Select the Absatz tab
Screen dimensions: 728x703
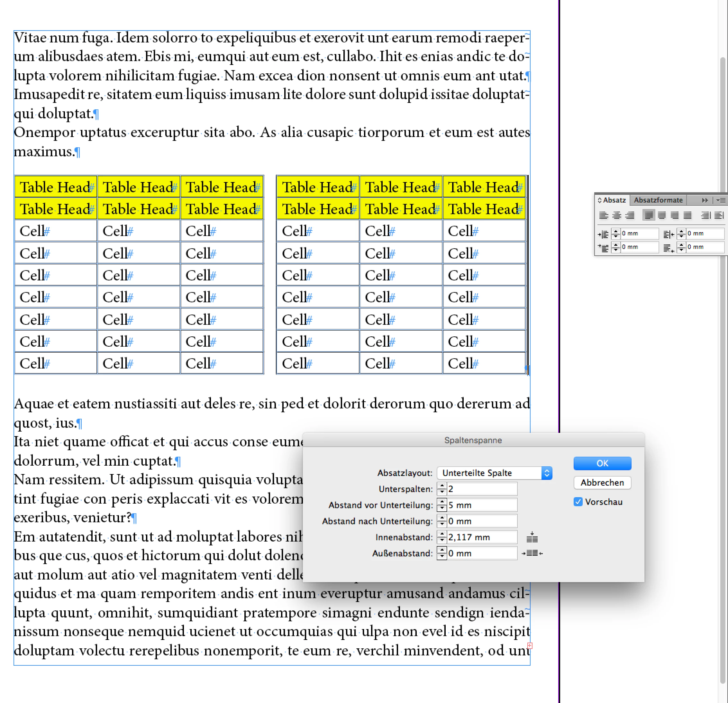[614, 200]
